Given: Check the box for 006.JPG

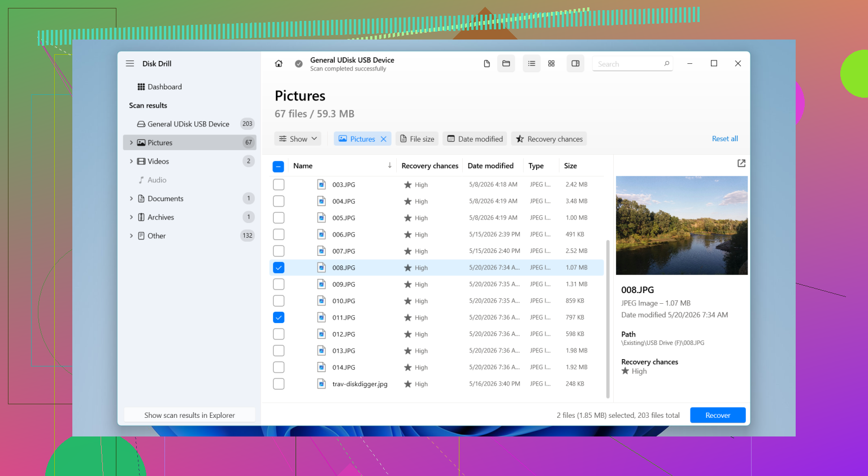Looking at the screenshot, I should click(279, 234).
